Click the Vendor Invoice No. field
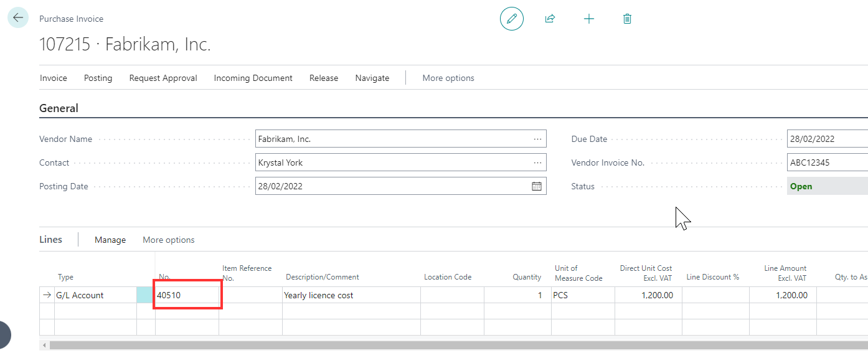Screen dimensions: 868x358 click(x=827, y=163)
